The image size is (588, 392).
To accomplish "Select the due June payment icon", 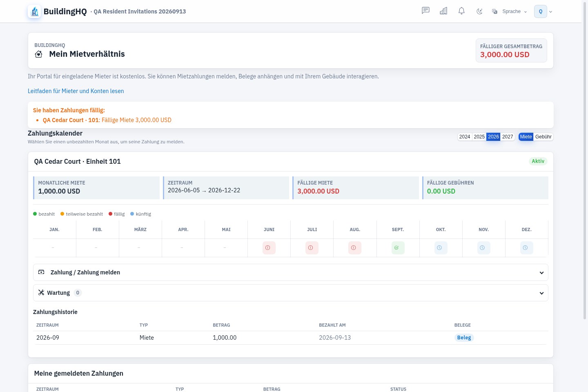I will [269, 248].
